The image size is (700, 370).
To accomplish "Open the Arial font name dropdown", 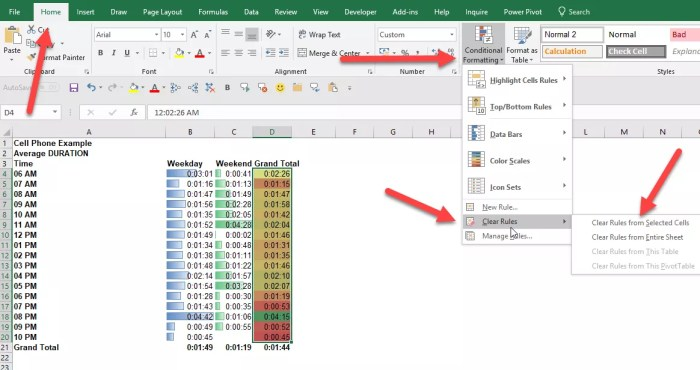I will (156, 34).
